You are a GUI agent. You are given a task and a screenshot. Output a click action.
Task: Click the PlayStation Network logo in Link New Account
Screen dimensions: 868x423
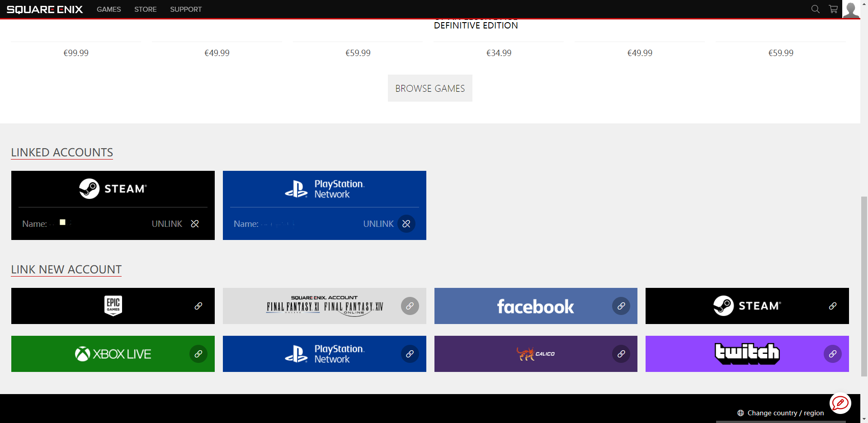(x=325, y=354)
